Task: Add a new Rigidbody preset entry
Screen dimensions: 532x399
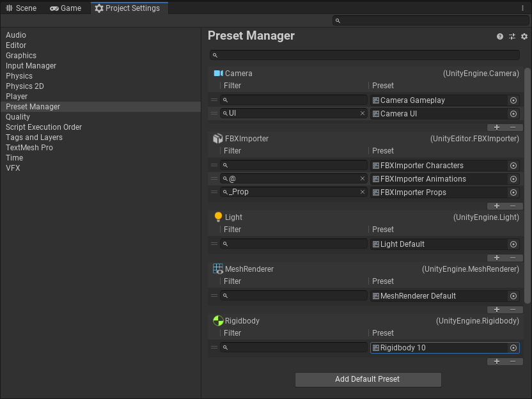Action: point(497,361)
